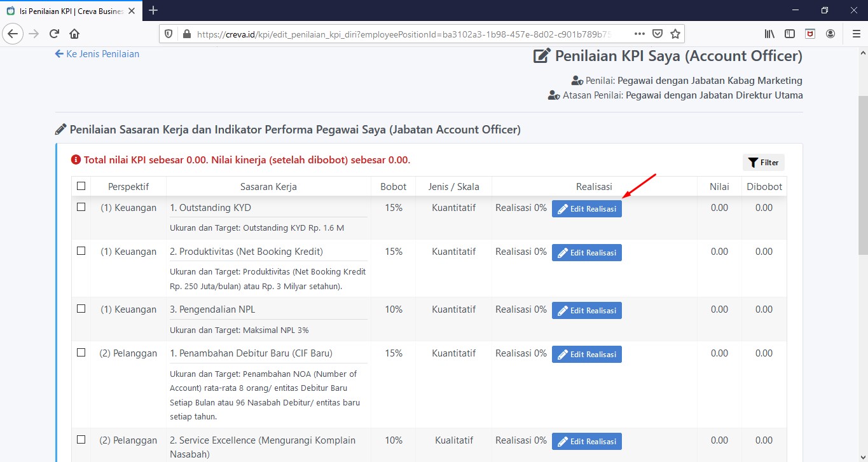
Task: Toggle the sidebar view icon
Action: click(x=790, y=34)
